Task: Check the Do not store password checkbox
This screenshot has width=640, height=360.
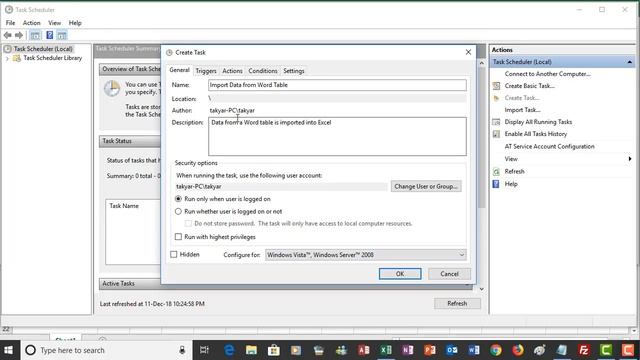Action: pos(188,224)
